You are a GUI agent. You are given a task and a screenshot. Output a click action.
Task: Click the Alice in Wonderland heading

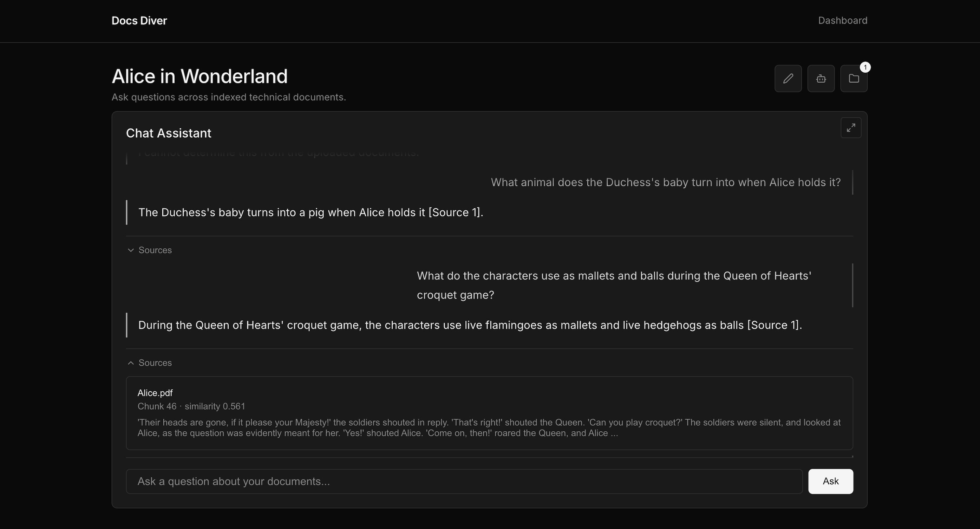(200, 76)
